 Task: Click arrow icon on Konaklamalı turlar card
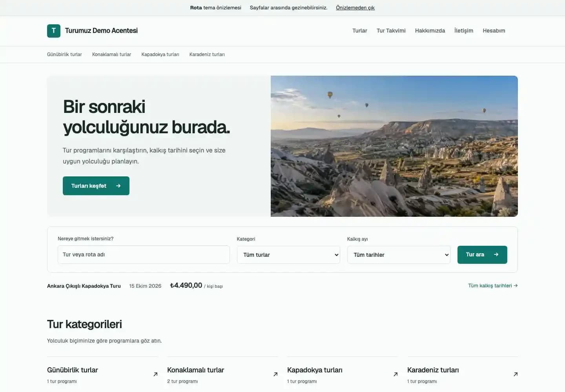275,374
